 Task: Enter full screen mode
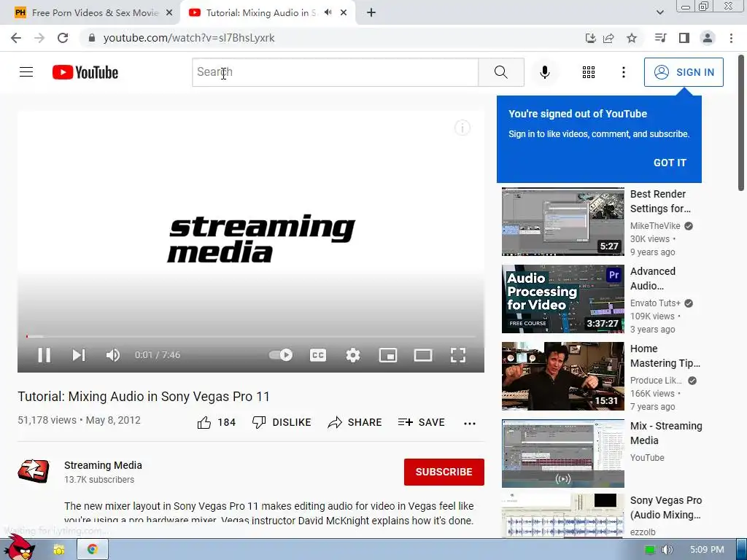click(458, 355)
